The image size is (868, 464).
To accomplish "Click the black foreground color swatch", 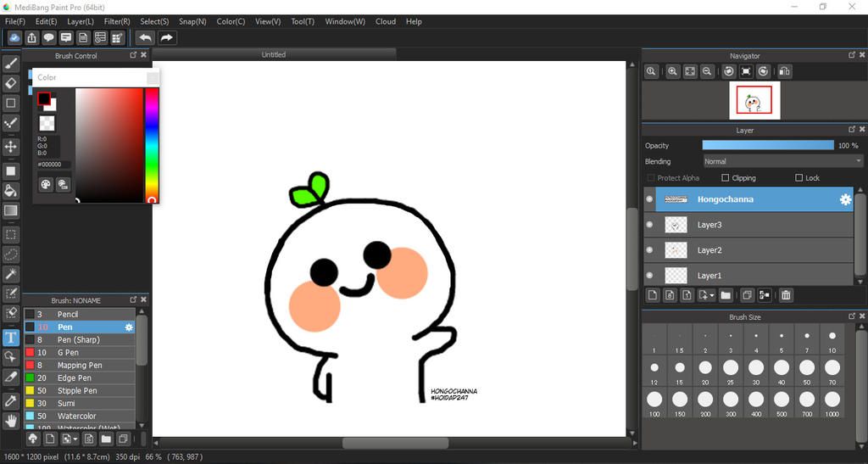I will click(x=44, y=99).
